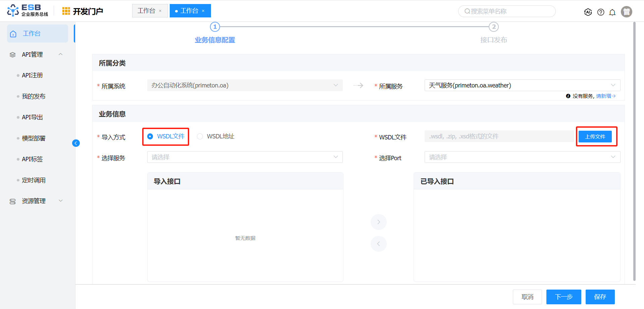Click the AI assistant icon in header
The image size is (644, 309).
588,12
